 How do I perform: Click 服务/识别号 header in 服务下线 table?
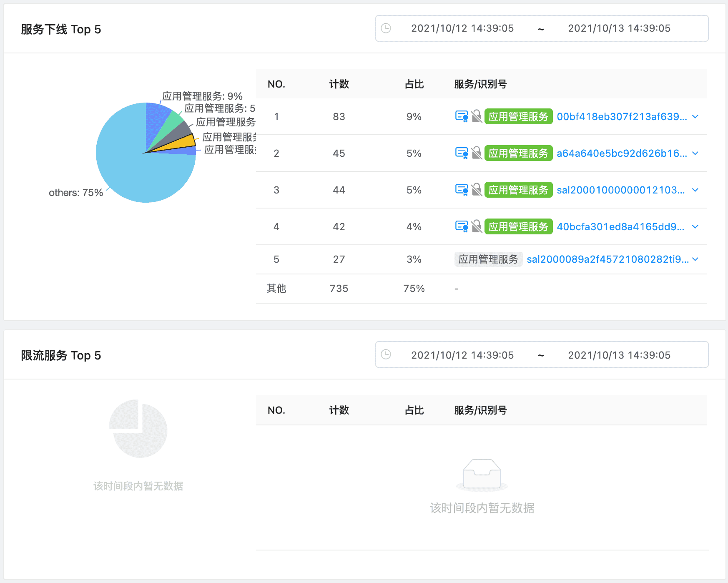pos(480,84)
